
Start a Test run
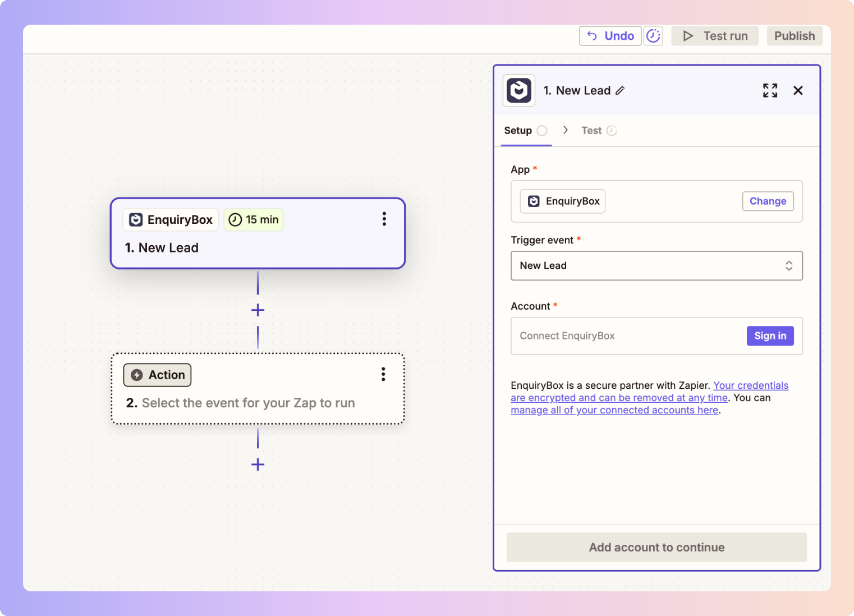pos(715,36)
